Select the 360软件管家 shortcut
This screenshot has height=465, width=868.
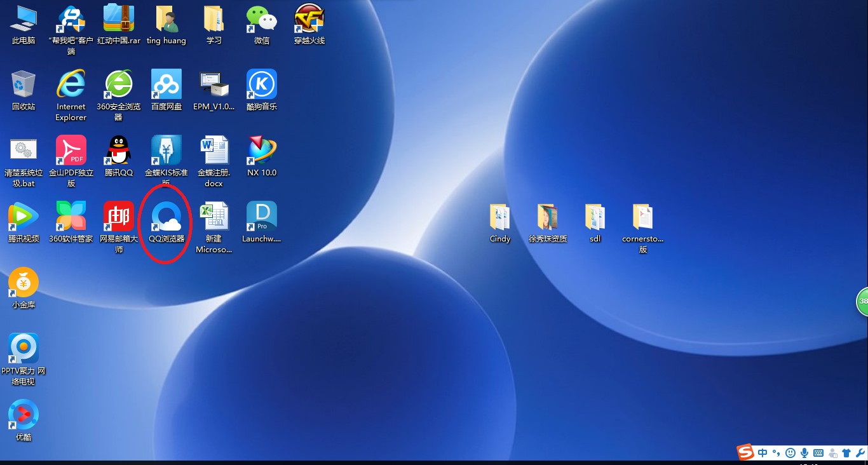point(71,222)
